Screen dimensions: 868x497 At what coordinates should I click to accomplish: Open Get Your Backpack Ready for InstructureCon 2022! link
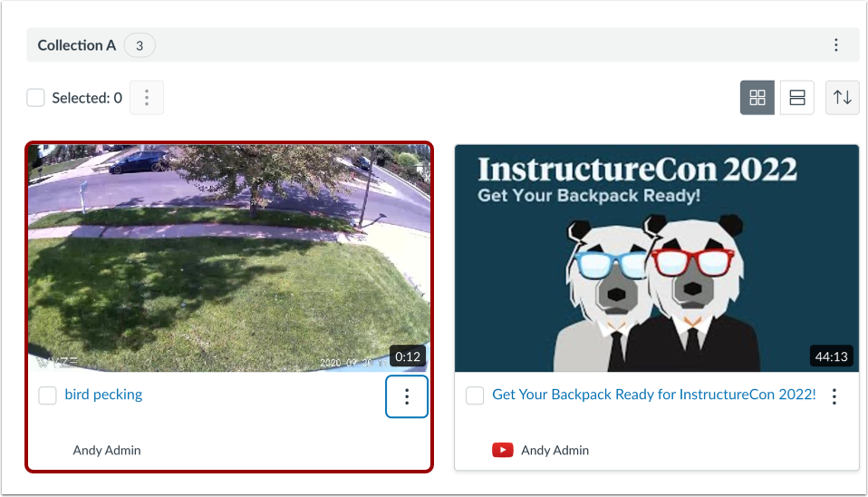point(654,395)
